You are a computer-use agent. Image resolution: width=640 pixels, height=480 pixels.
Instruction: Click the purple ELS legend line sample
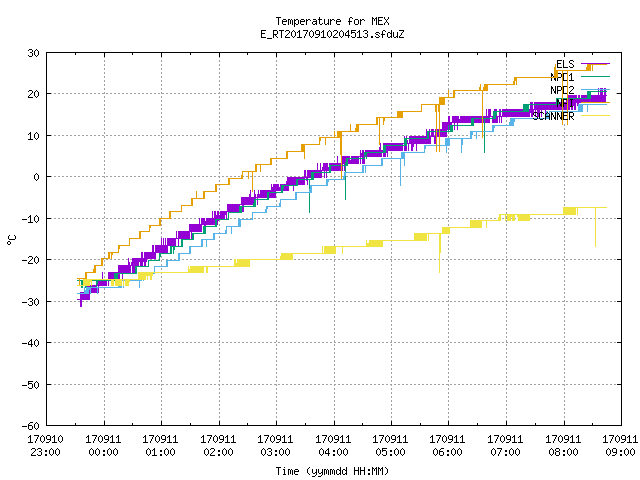[x=595, y=64]
